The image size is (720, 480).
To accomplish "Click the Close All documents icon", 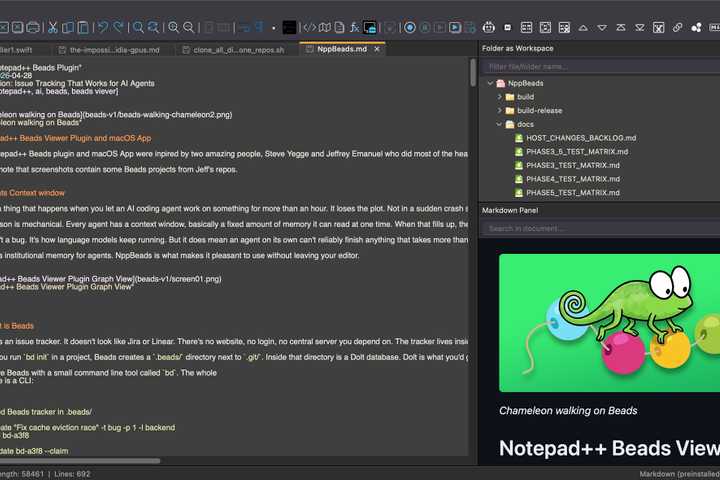I will pos(17,28).
